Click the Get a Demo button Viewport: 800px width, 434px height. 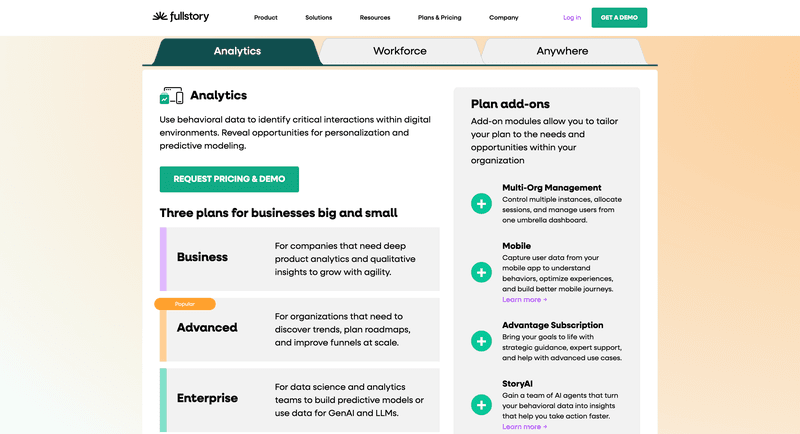pyautogui.click(x=619, y=18)
